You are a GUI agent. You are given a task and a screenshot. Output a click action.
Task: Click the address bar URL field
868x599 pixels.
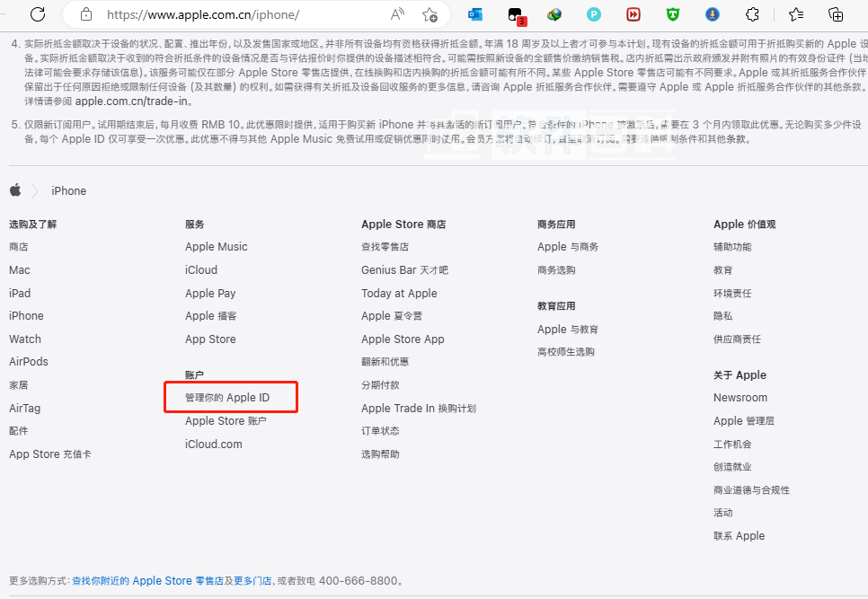coord(225,14)
